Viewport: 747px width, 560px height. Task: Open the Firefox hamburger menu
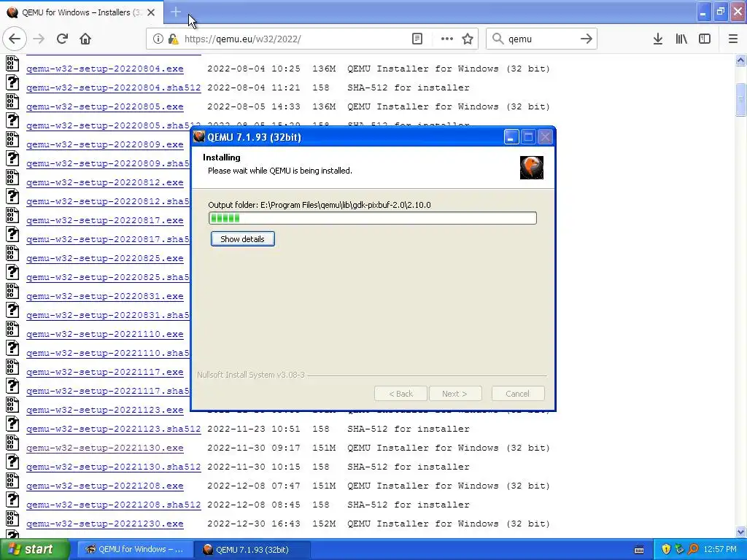click(x=733, y=39)
